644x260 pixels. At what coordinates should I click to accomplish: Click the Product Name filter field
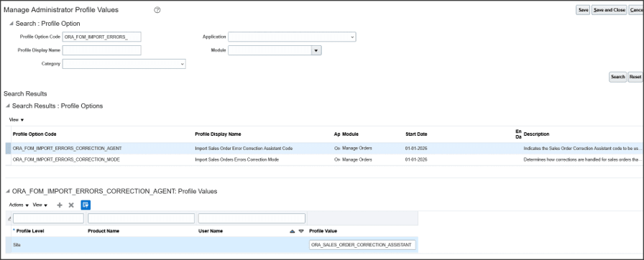[x=142, y=218]
